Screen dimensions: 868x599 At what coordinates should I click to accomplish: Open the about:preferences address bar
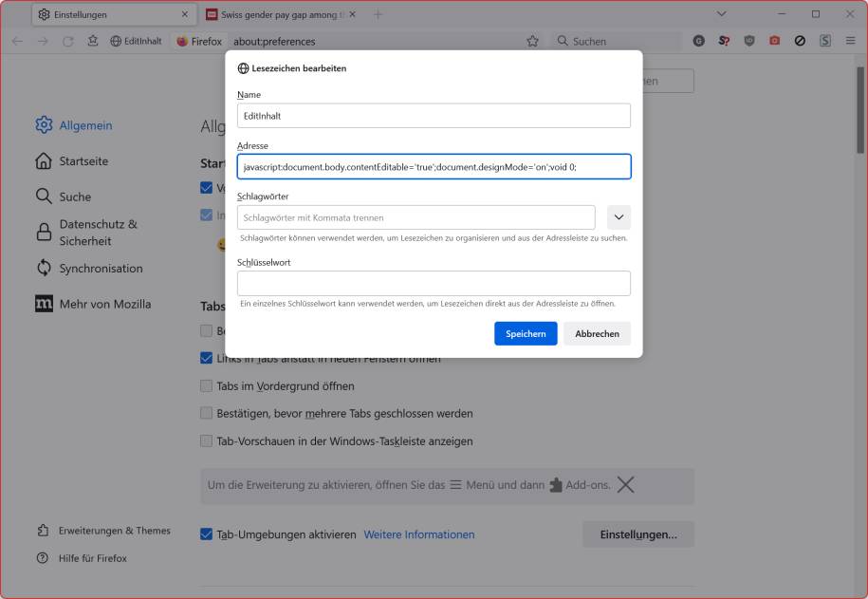point(275,40)
